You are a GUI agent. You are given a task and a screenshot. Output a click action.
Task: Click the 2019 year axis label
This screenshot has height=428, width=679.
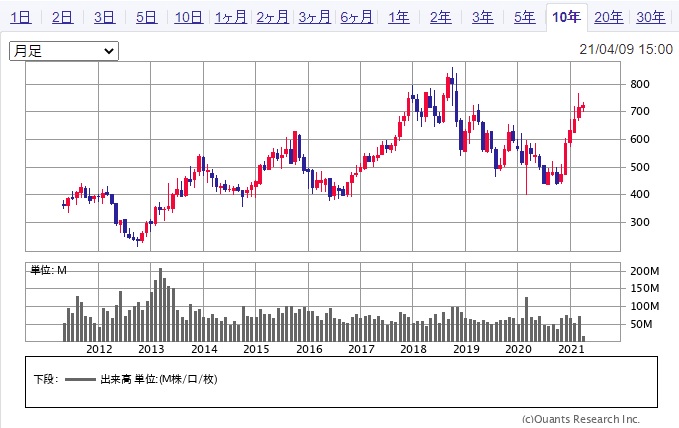[x=466, y=349]
